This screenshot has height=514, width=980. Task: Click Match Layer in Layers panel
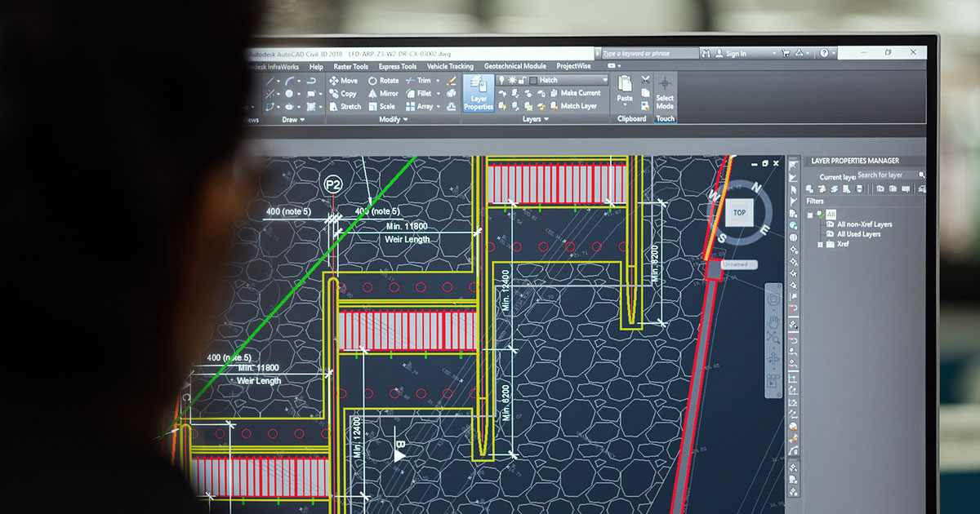(x=572, y=106)
